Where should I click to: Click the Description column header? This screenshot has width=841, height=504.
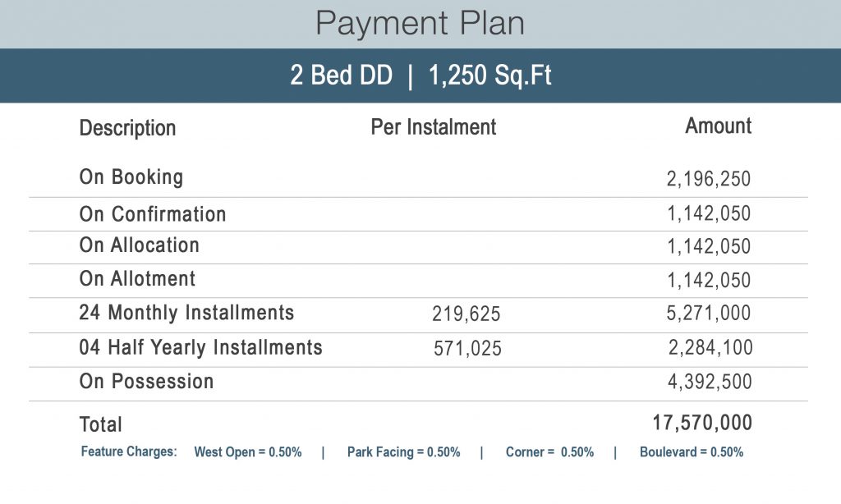[x=127, y=128]
